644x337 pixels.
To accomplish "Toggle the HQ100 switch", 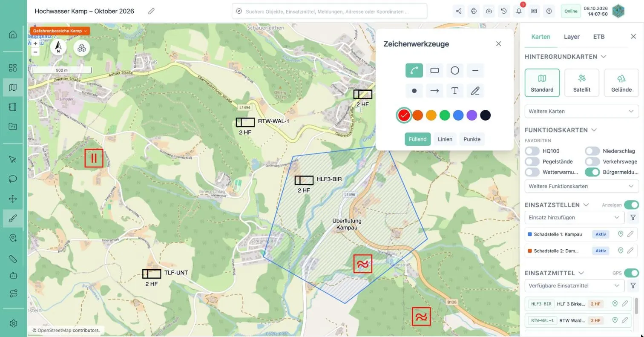I will pyautogui.click(x=532, y=151).
